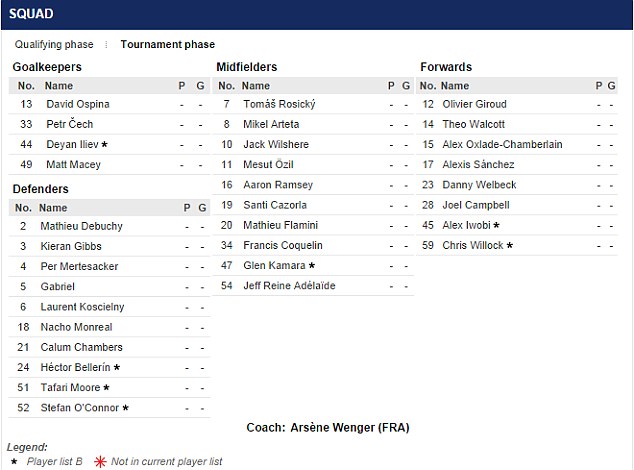Click coach Arsène Wenger (FRA)
This screenshot has width=634, height=470.
click(349, 428)
